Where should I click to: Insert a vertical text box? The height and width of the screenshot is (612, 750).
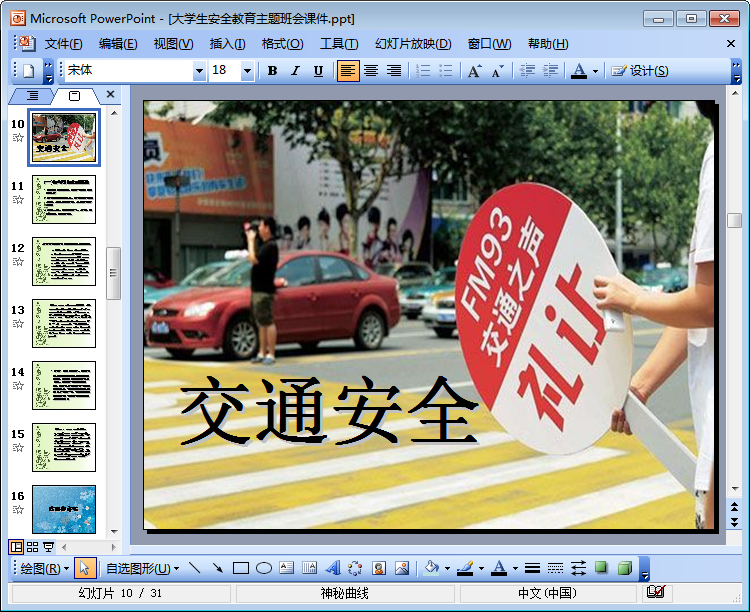309,568
